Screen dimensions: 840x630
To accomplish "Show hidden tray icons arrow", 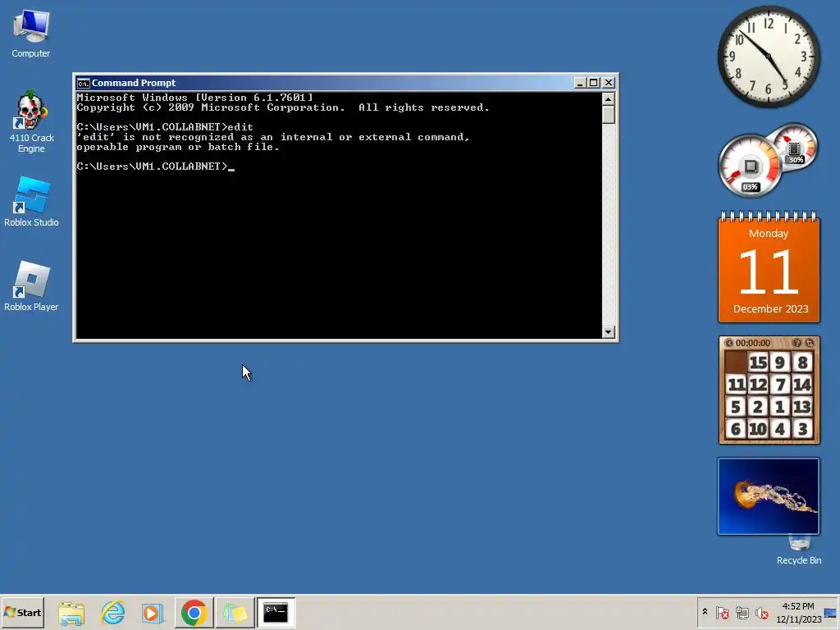I will coord(705,612).
